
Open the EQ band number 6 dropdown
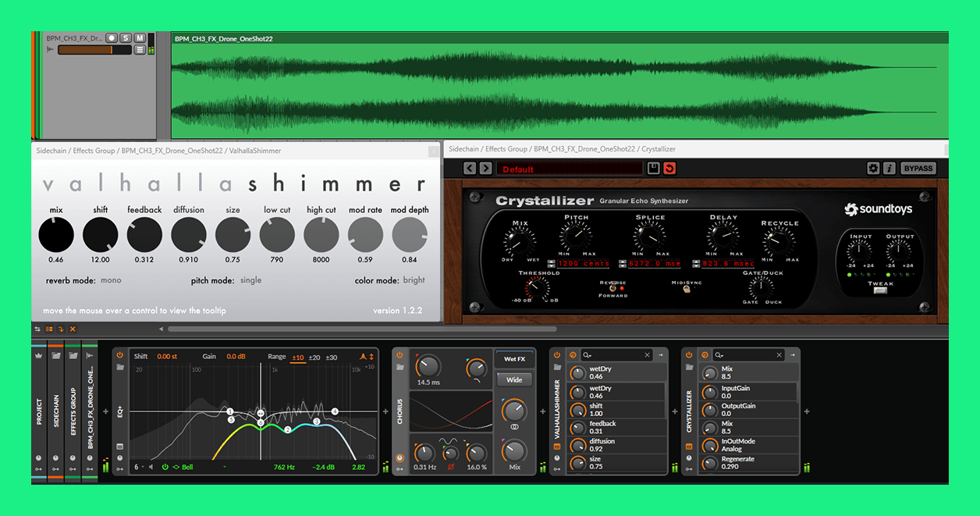point(139,468)
